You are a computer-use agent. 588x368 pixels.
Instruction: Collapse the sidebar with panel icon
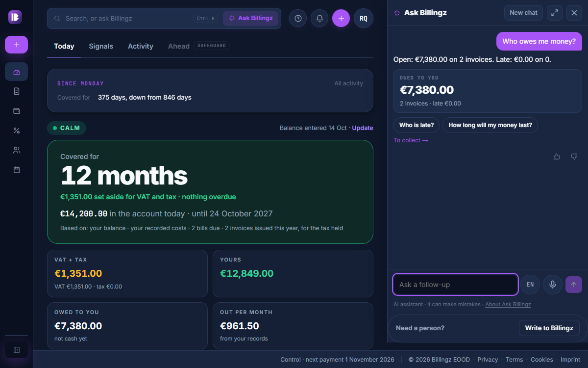point(16,350)
